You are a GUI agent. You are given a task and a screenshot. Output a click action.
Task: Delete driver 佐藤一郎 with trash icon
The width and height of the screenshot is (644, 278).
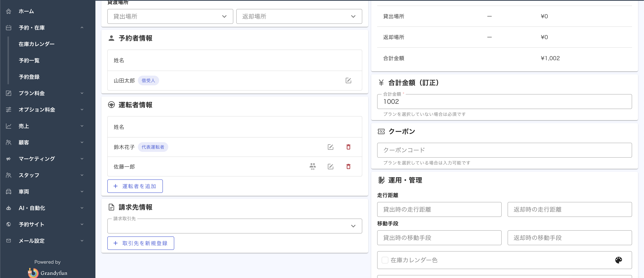tap(348, 167)
